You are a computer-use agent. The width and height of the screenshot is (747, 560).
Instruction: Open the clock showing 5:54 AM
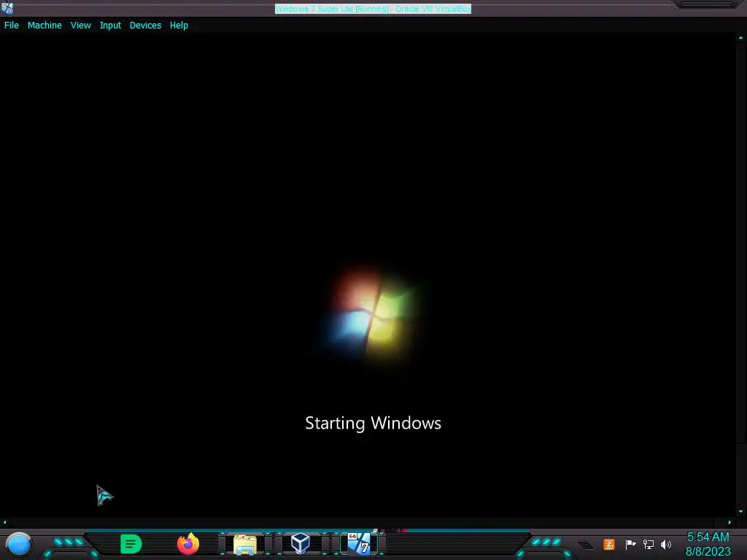[x=708, y=544]
